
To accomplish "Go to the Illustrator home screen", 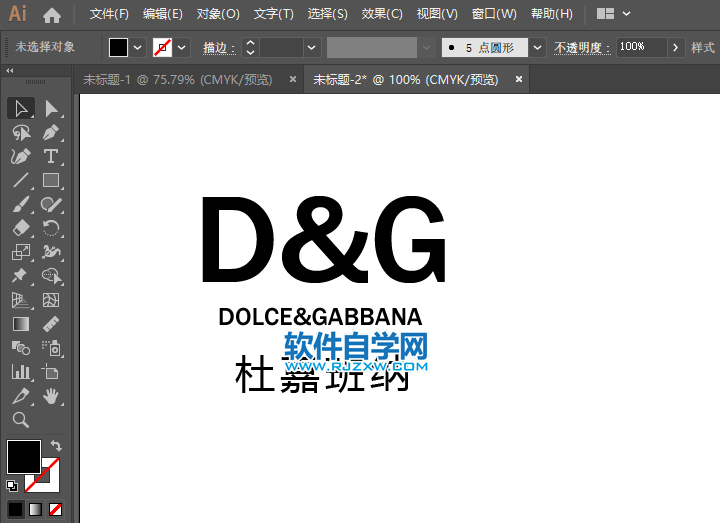I will click(x=52, y=16).
